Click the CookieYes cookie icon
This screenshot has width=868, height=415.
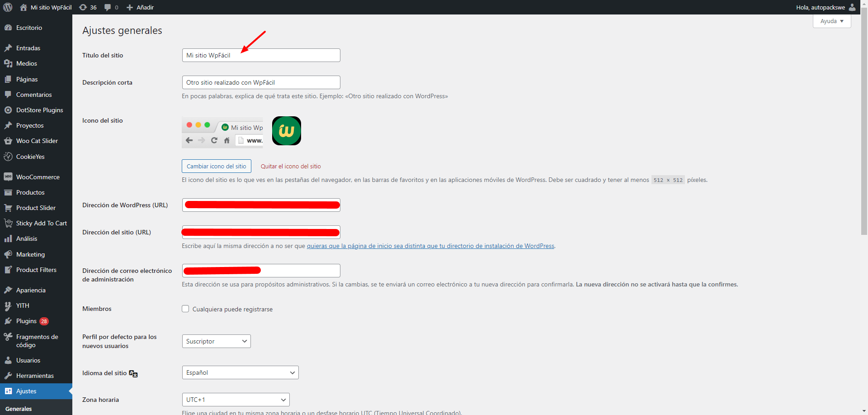click(8, 157)
